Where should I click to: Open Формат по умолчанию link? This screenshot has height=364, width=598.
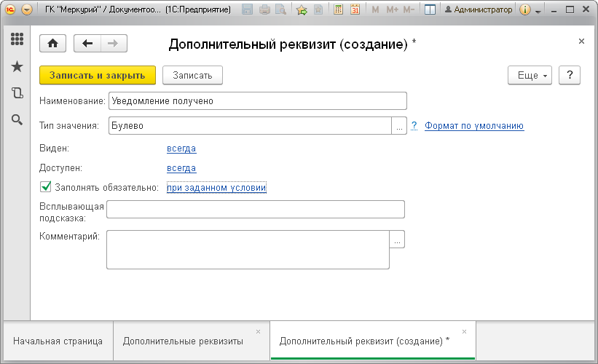474,126
